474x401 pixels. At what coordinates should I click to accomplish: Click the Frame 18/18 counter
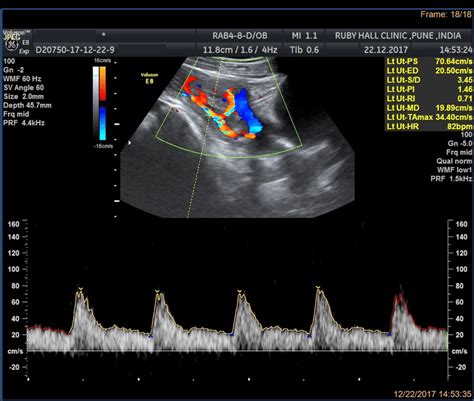(x=446, y=14)
